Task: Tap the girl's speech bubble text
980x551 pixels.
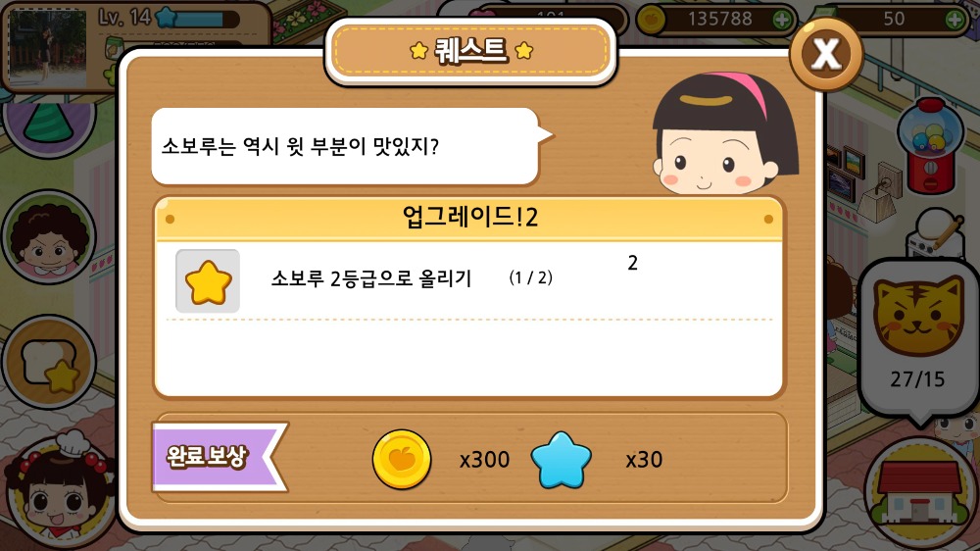Action: coord(301,146)
